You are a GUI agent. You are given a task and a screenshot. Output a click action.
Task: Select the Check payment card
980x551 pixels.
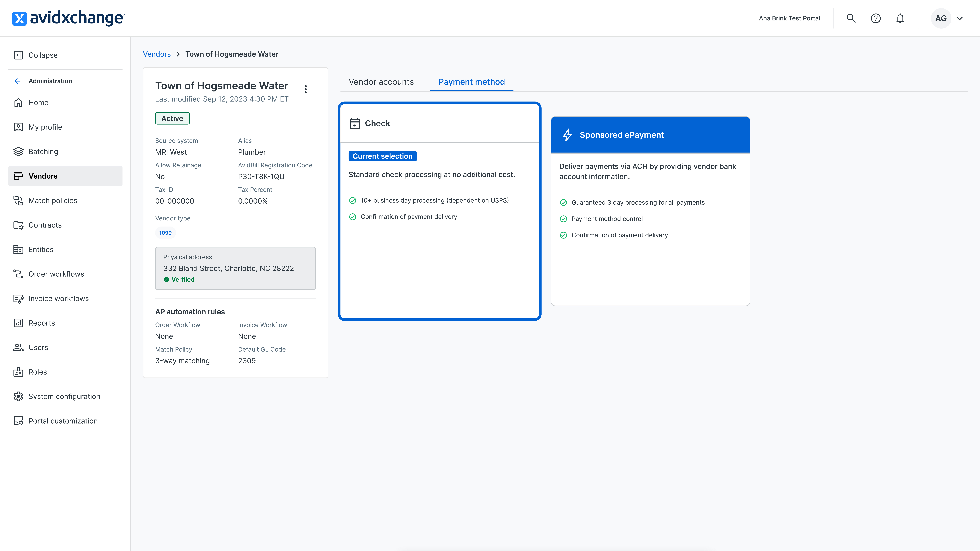pos(440,211)
